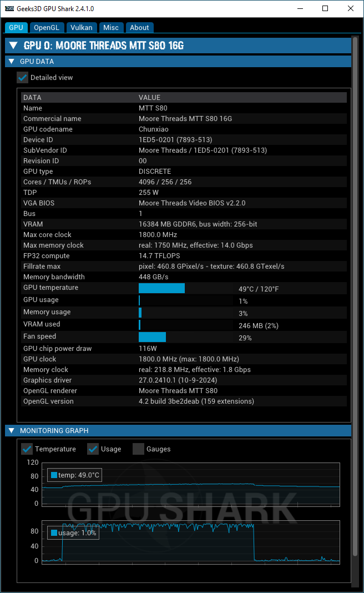The image size is (364, 593).
Task: Open the OpenGL tab
Action: (x=47, y=28)
